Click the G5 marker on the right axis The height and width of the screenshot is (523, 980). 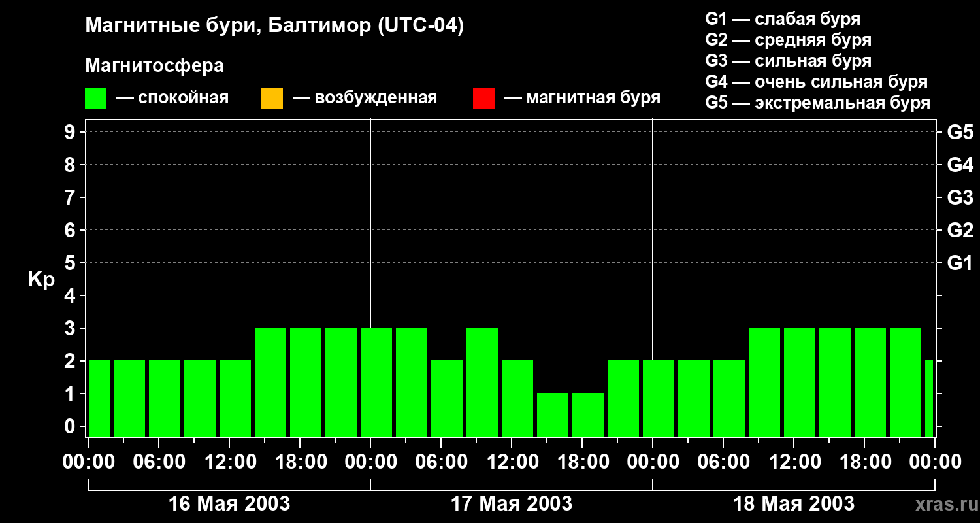coord(960,132)
